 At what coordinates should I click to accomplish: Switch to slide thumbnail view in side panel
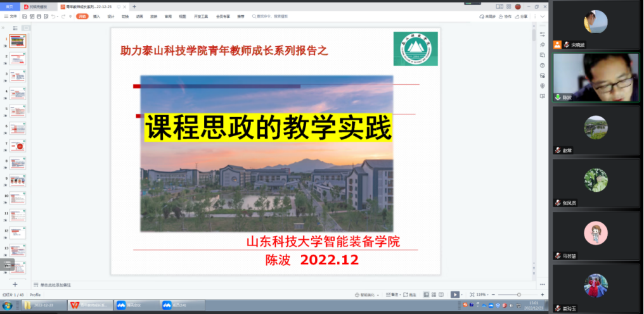[x=25, y=28]
